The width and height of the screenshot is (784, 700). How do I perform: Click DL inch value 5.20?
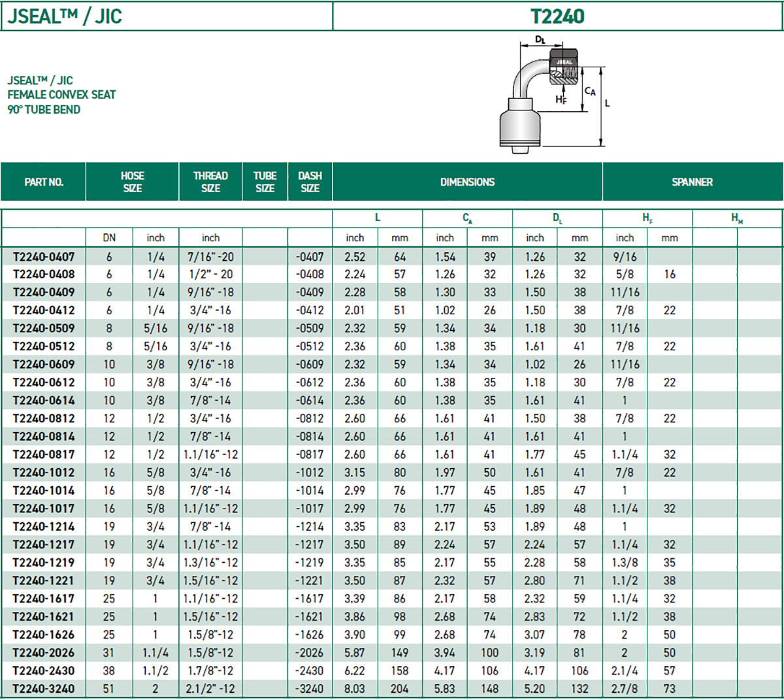[534, 688]
